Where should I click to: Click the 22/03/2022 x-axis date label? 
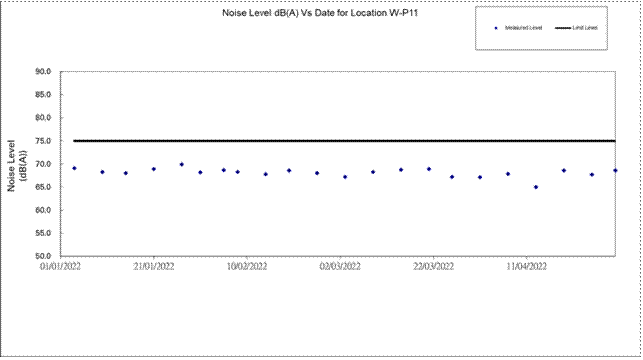[x=433, y=267]
